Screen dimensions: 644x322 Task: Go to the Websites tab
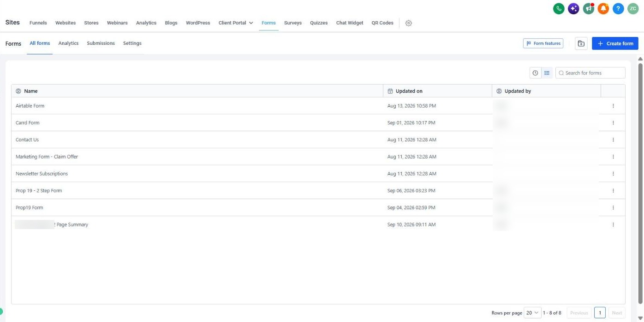tap(66, 23)
